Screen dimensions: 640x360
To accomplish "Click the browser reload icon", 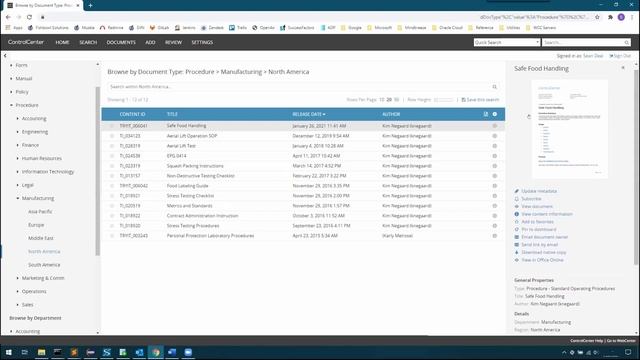I will point(29,17).
